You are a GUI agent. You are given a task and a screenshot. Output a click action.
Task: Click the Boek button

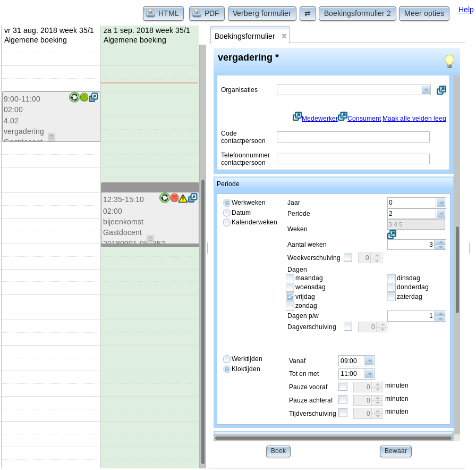pos(278,451)
